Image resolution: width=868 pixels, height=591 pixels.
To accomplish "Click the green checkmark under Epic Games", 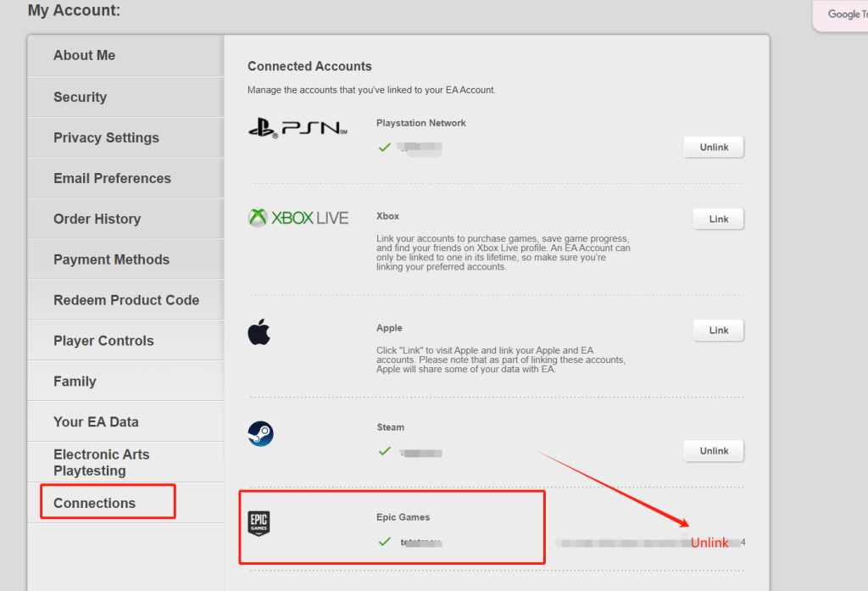I will tap(385, 542).
